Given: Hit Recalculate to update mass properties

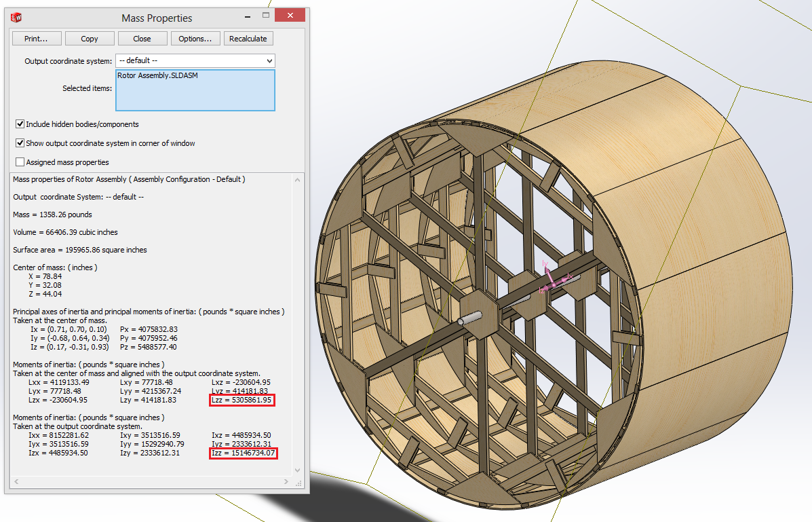Looking at the screenshot, I should click(x=248, y=39).
